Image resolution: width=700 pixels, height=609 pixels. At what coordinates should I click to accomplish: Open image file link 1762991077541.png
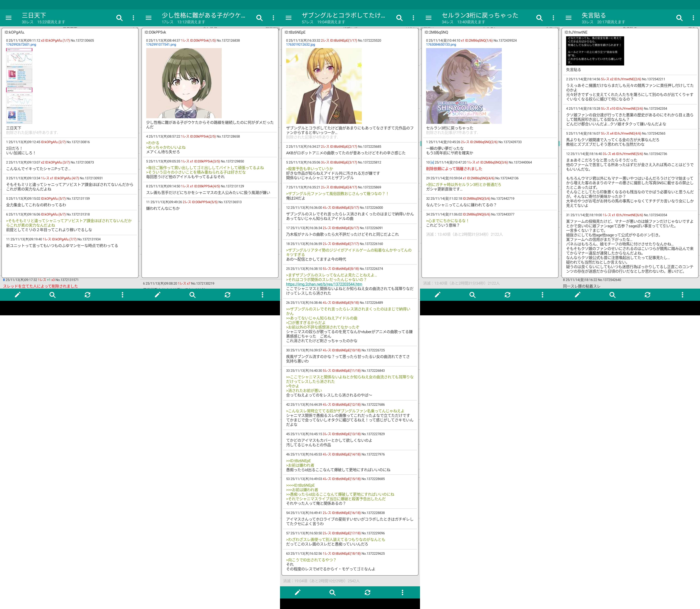tap(161, 44)
